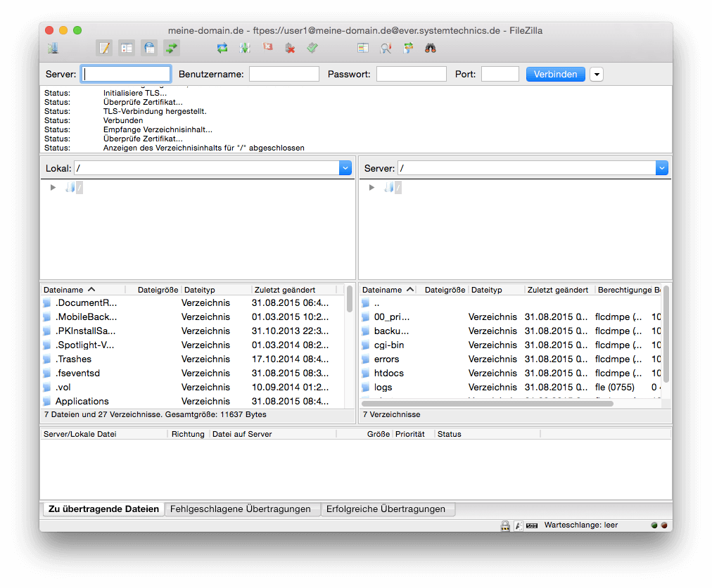Sort local list by Dateiname column
The width and height of the screenshot is (712, 588).
pos(82,290)
